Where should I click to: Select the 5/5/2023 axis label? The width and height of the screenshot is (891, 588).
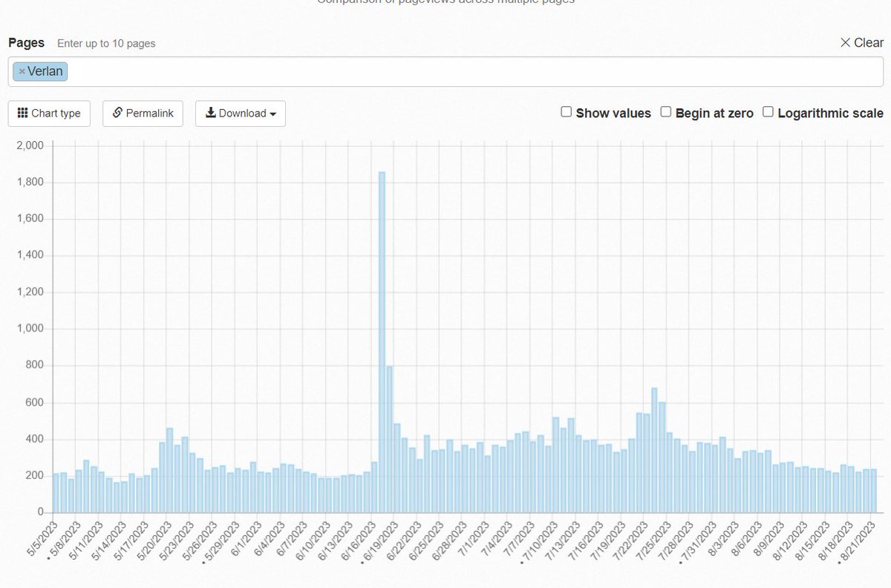43,538
